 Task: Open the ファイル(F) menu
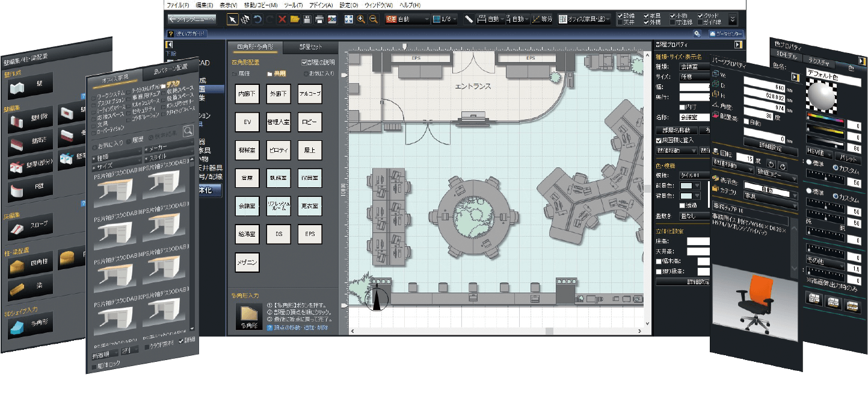pos(177,5)
